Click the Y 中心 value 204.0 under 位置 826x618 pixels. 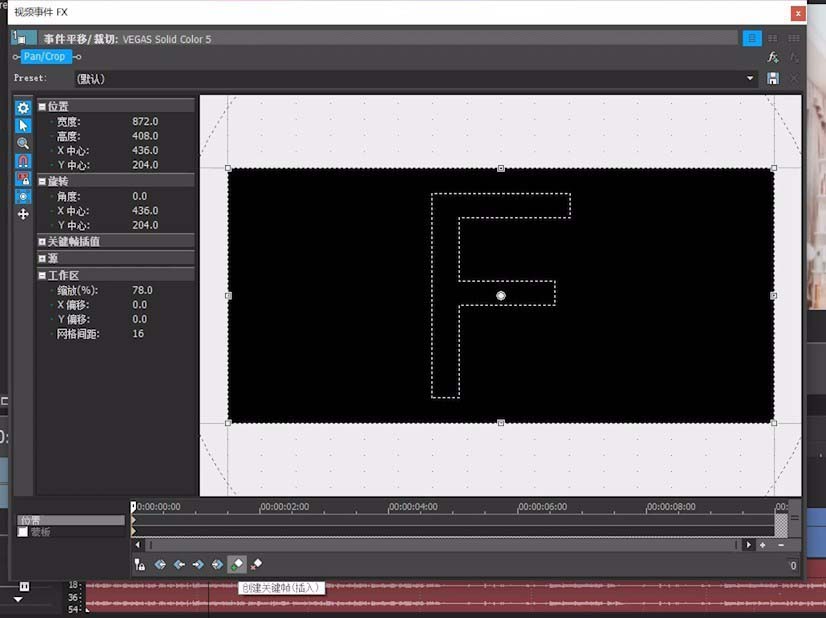(145, 165)
